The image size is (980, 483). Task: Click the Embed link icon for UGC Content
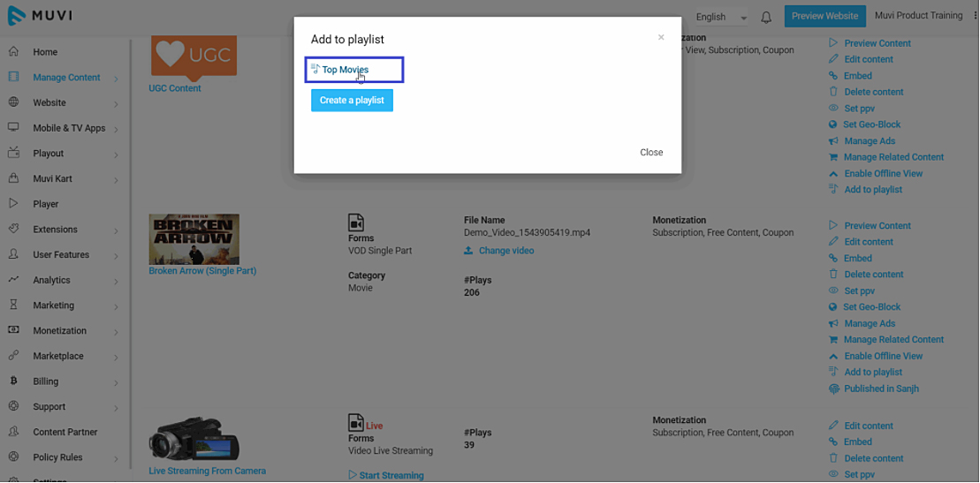pos(833,76)
